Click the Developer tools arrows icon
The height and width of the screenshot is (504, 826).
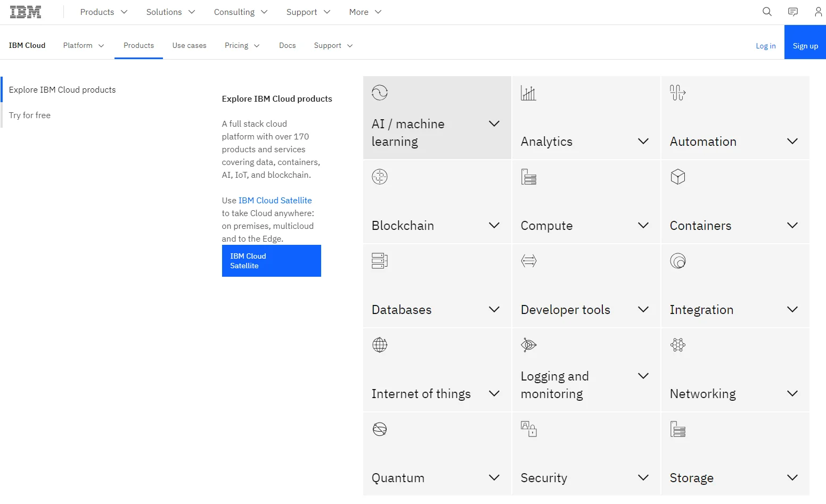tap(529, 261)
